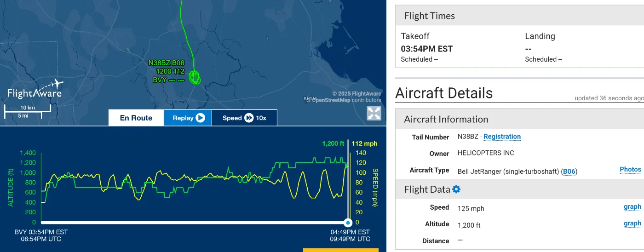Click the Speed 10x text label
644x252 pixels.
[261, 118]
